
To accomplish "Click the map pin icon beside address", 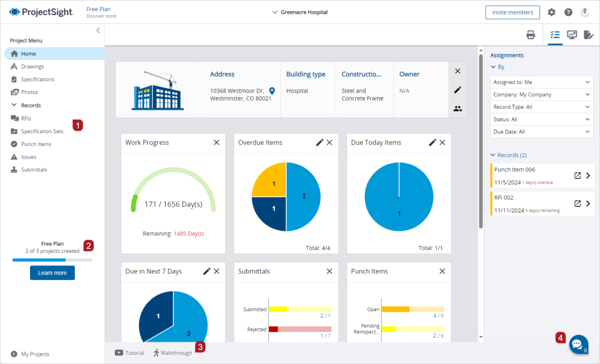I will (x=272, y=90).
